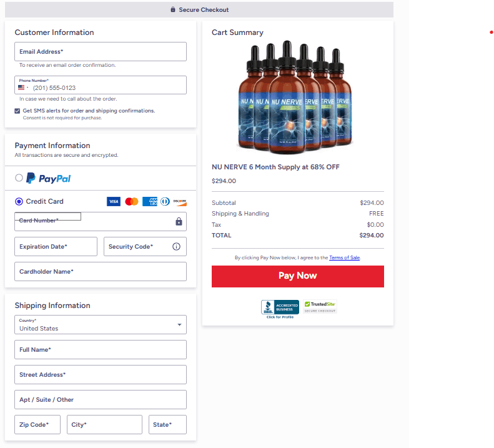Focus the Cardholder Name field
The width and height of the screenshot is (494, 448).
tap(101, 272)
